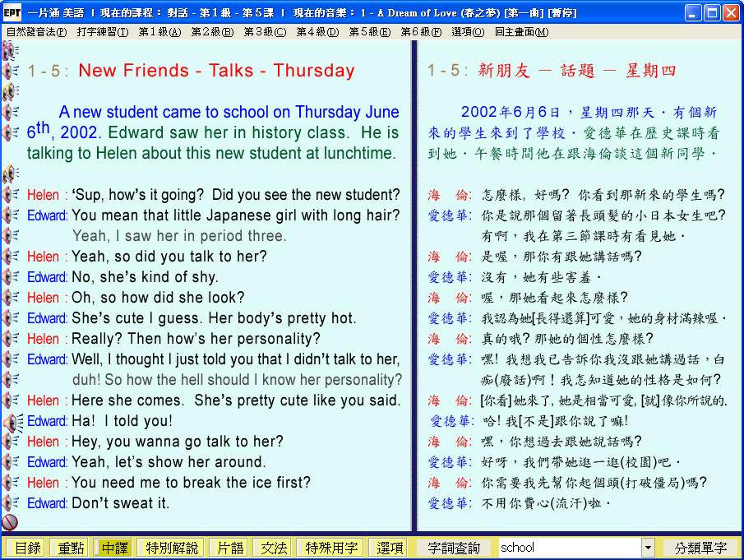Toggle the 片語 phrases button
Screen dimensions: 744x560
(x=227, y=548)
